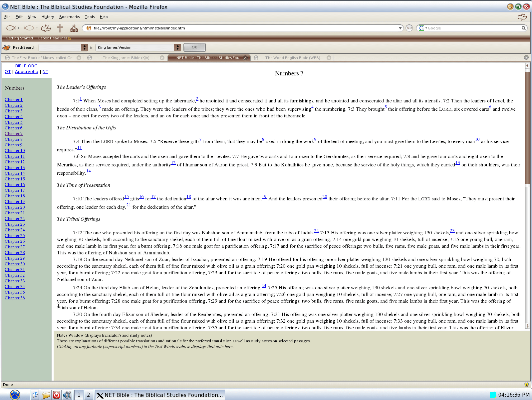The width and height of the screenshot is (532, 400).
Task: Switch to virtual desktop 1
Action: pyautogui.click(x=79, y=395)
